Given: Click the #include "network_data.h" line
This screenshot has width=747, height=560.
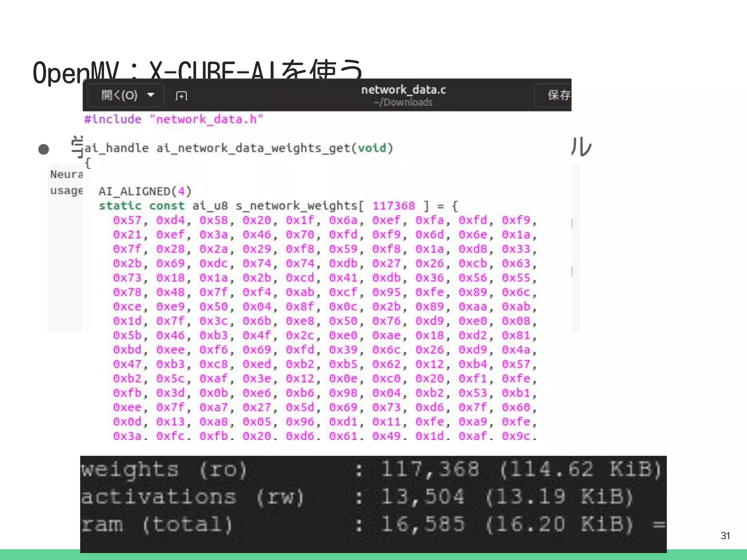Looking at the screenshot, I should tap(174, 119).
